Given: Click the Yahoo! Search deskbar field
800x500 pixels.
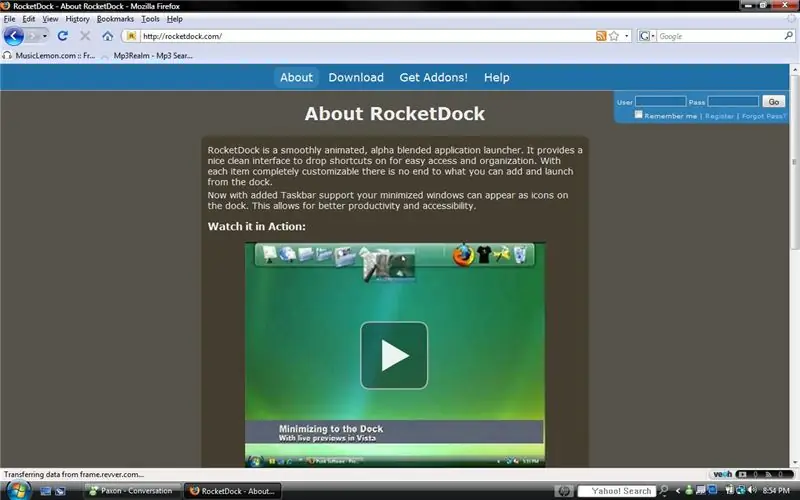Looking at the screenshot, I should (x=617, y=491).
